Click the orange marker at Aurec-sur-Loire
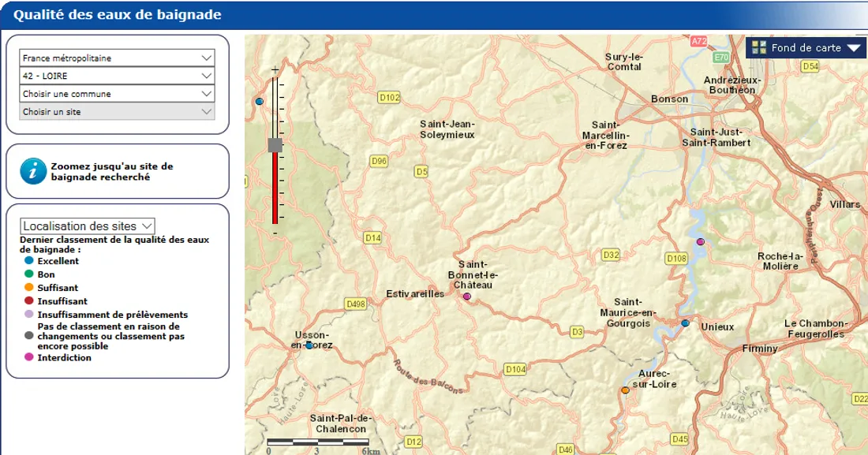 coord(625,390)
